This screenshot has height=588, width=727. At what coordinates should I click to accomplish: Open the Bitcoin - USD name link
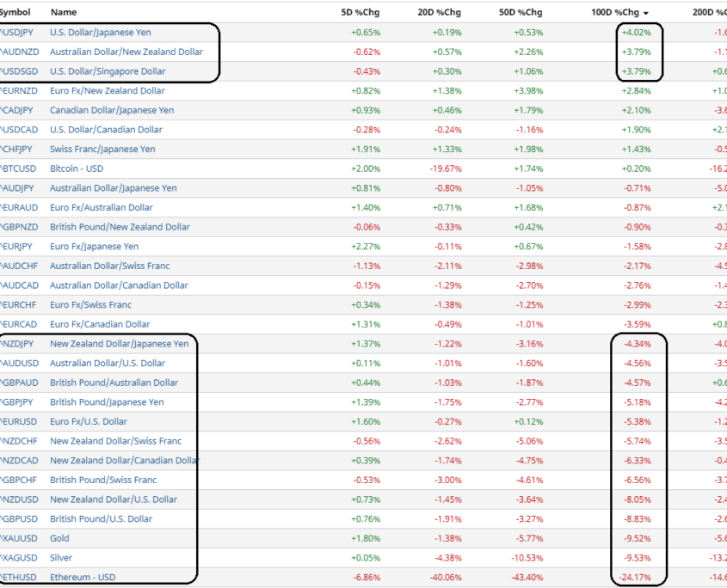pos(76,168)
